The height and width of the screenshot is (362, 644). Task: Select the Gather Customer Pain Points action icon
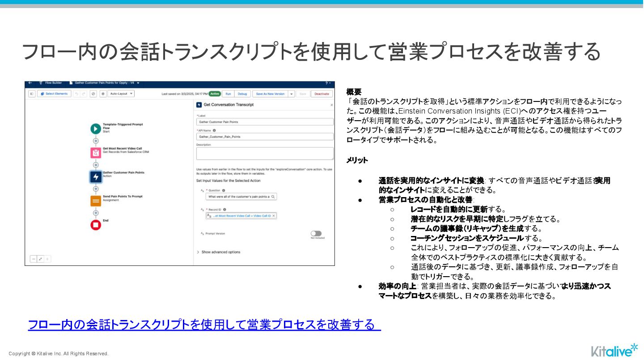(x=95, y=177)
